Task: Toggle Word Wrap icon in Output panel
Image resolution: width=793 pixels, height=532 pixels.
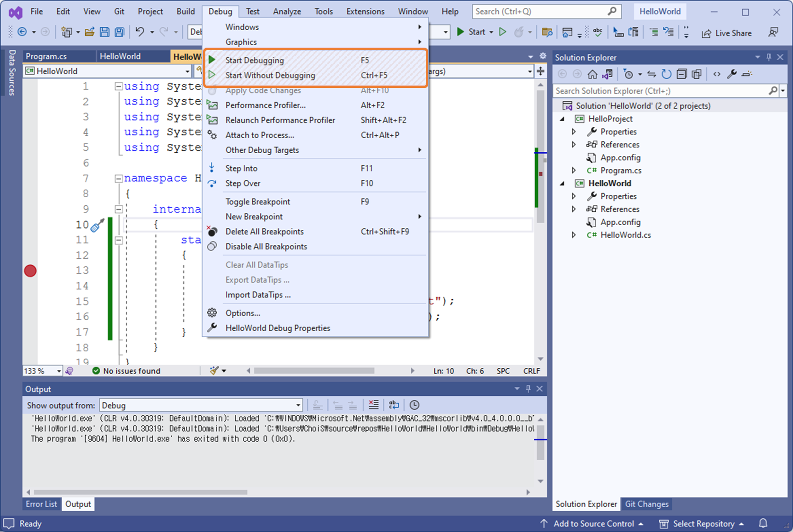Action: pyautogui.click(x=394, y=405)
